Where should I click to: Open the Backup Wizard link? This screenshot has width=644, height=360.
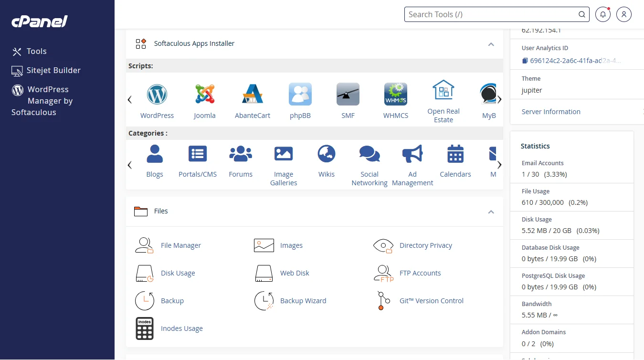pos(303,301)
